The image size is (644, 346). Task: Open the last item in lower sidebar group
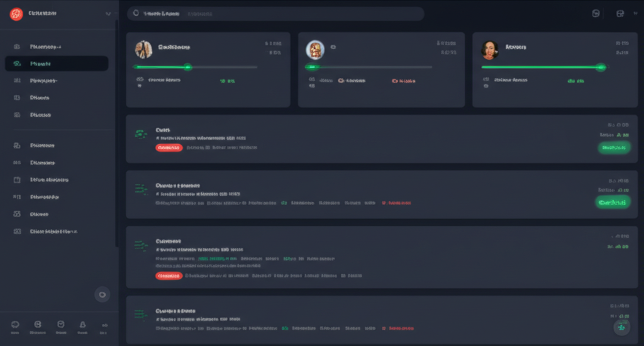point(57,232)
